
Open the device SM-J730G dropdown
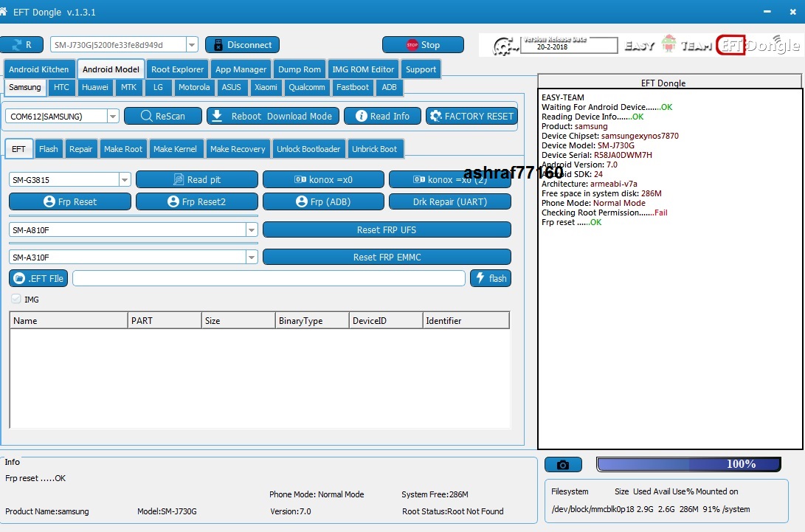click(192, 45)
